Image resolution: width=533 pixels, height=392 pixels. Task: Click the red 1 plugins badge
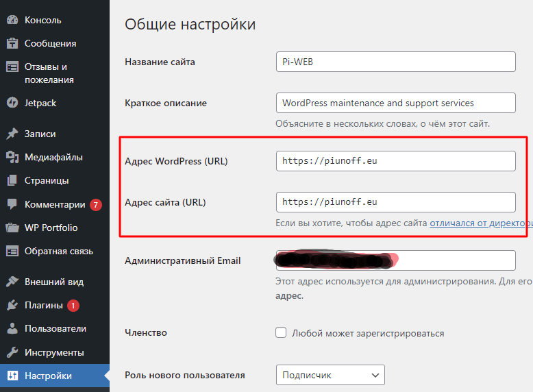pos(73,305)
